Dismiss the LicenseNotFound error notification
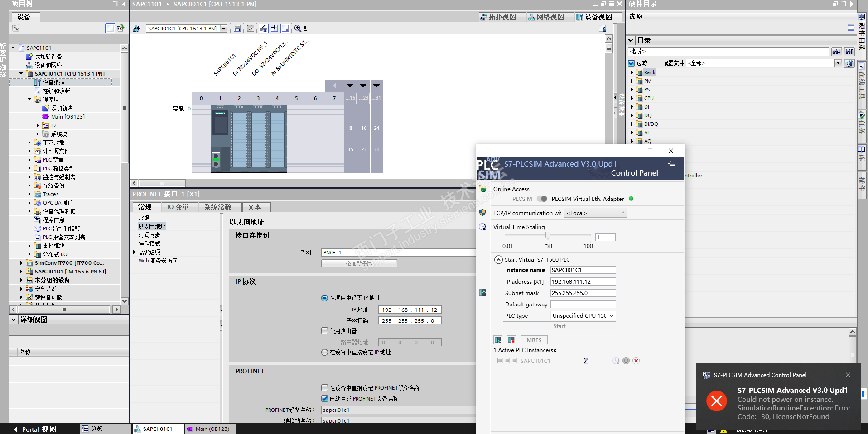This screenshot has width=868, height=434. [848, 375]
